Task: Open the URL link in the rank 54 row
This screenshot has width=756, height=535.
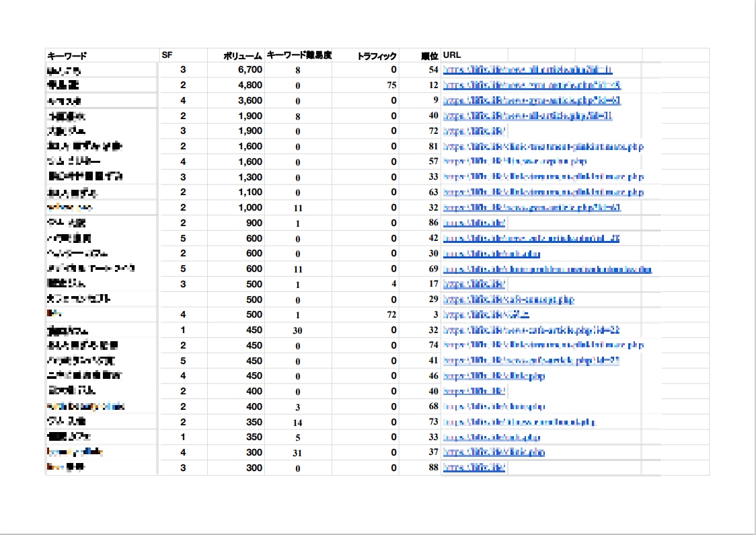Action: (527, 69)
